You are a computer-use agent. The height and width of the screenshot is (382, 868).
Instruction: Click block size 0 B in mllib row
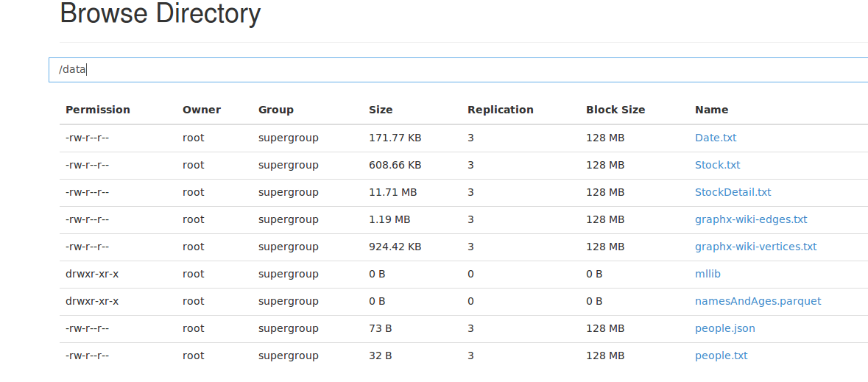(x=594, y=274)
